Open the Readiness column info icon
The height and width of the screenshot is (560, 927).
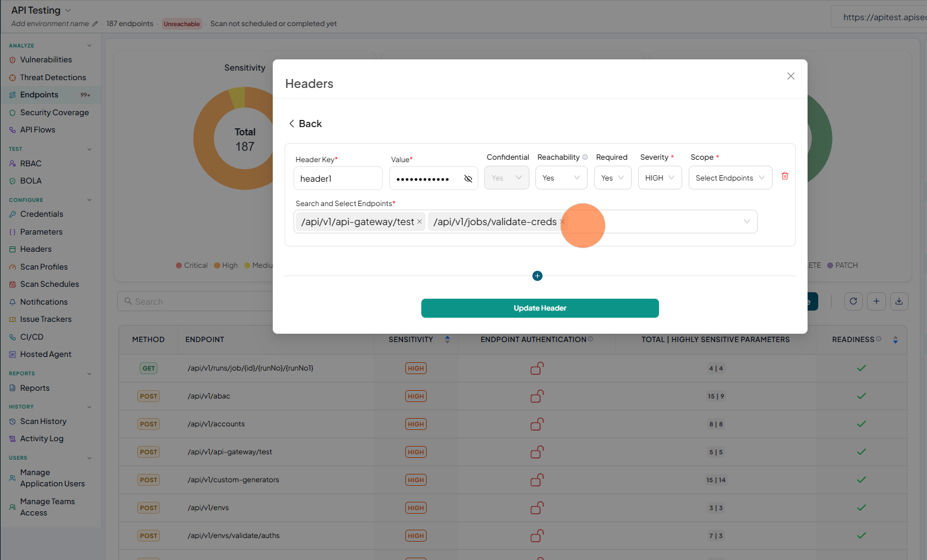click(x=878, y=339)
